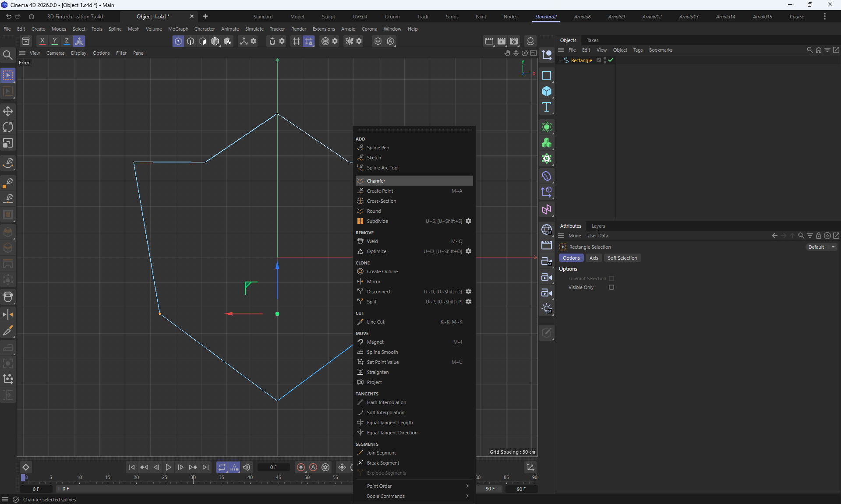
Task: Open Subdivide settings gear icon
Action: click(x=468, y=221)
